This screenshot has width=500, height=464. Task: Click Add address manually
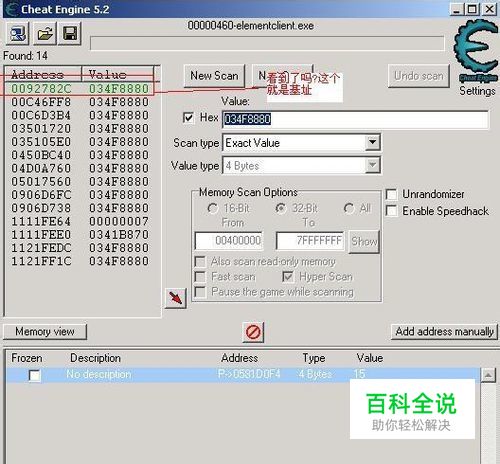(x=444, y=332)
